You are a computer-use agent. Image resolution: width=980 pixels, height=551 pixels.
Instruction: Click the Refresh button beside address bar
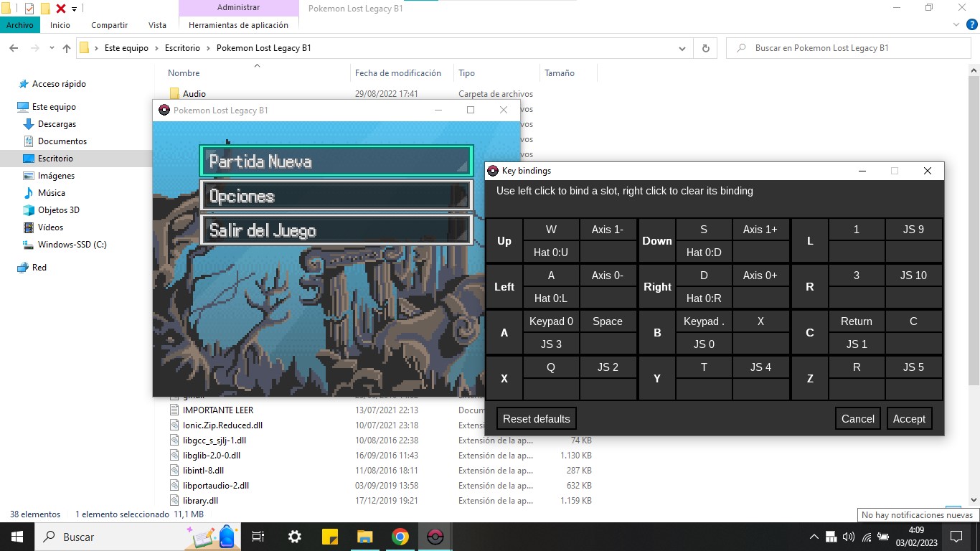(x=706, y=48)
